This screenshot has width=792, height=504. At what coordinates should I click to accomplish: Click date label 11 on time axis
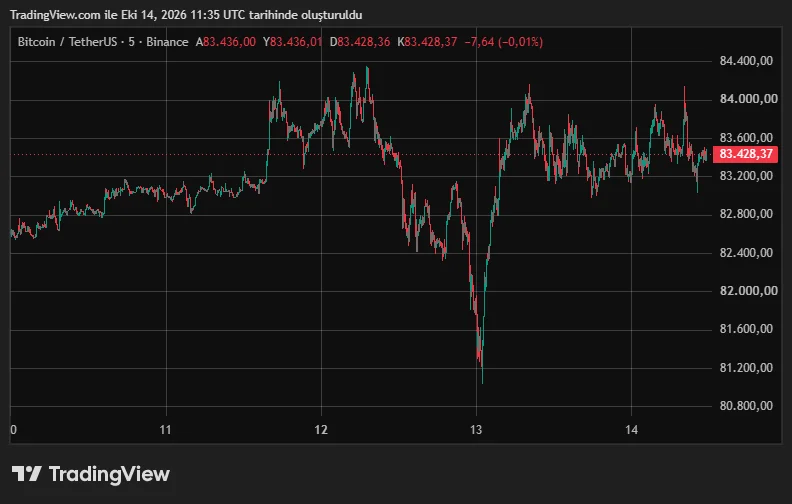pyautogui.click(x=165, y=430)
